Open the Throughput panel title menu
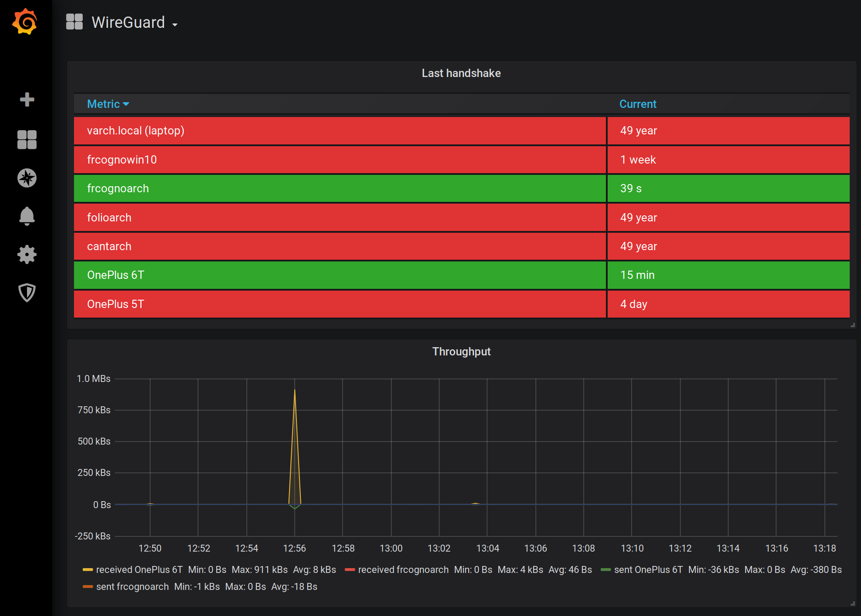Screen dimensions: 861x616 [461, 352]
